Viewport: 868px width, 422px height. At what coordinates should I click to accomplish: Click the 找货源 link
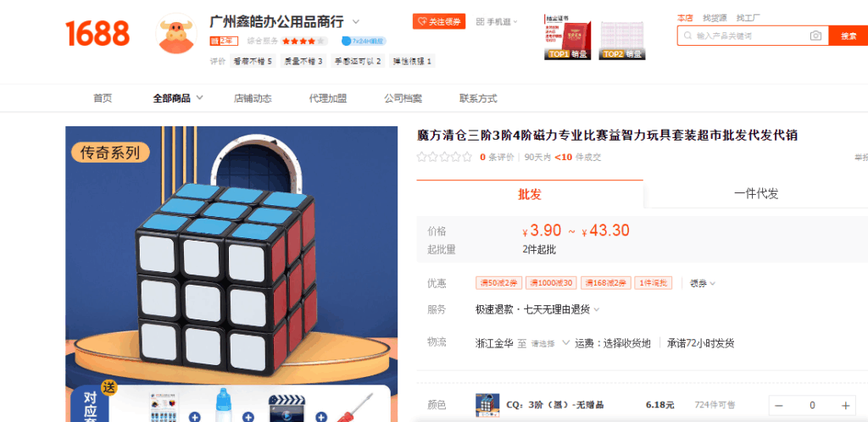715,18
